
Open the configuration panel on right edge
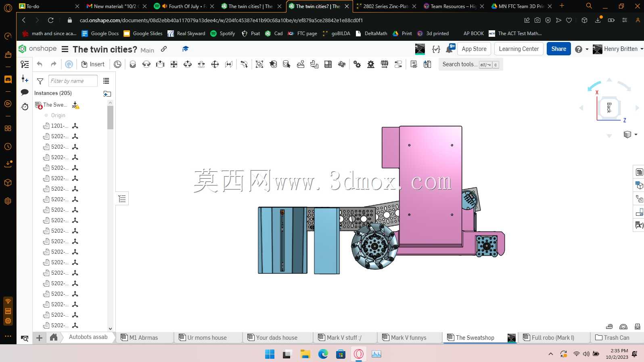pyautogui.click(x=639, y=185)
